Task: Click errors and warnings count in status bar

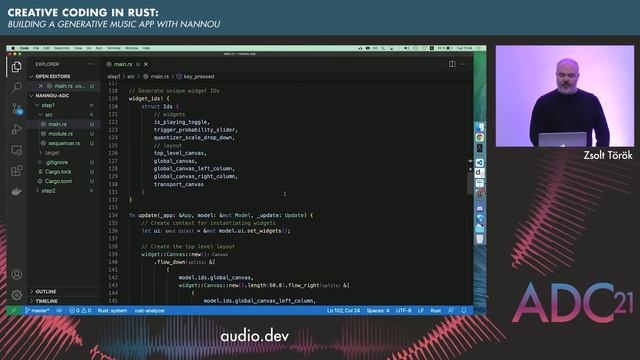Action: 80,311
